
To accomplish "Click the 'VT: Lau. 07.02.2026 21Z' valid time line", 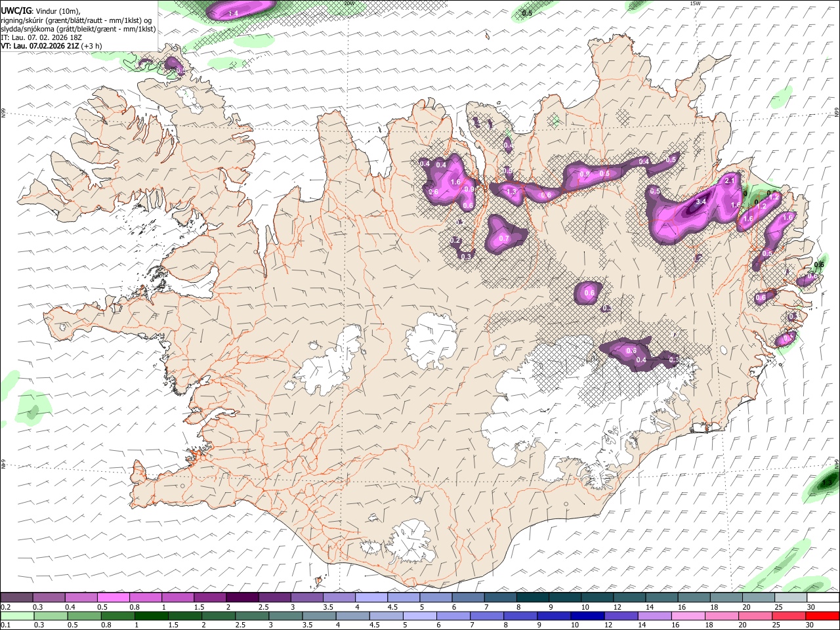I will tap(51, 46).
